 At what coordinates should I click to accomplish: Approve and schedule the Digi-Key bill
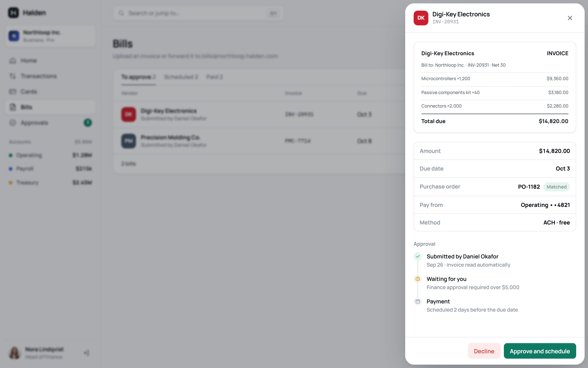click(x=540, y=351)
